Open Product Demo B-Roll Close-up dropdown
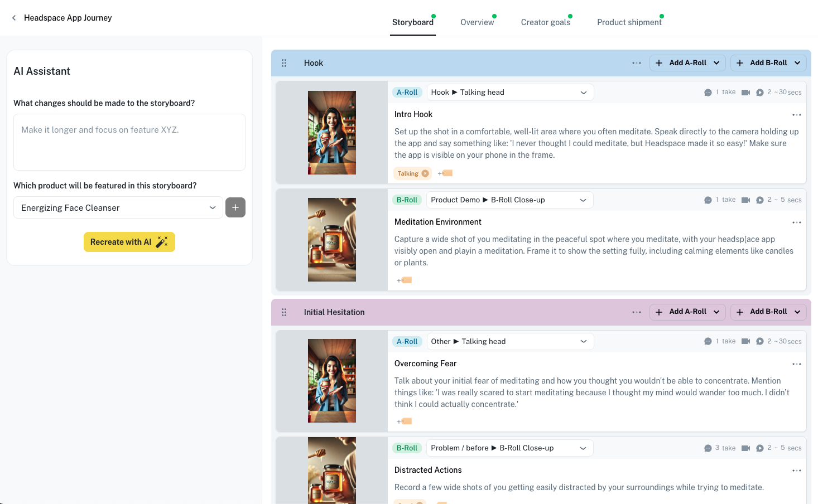Viewport: 818px width, 504px height. 510,200
